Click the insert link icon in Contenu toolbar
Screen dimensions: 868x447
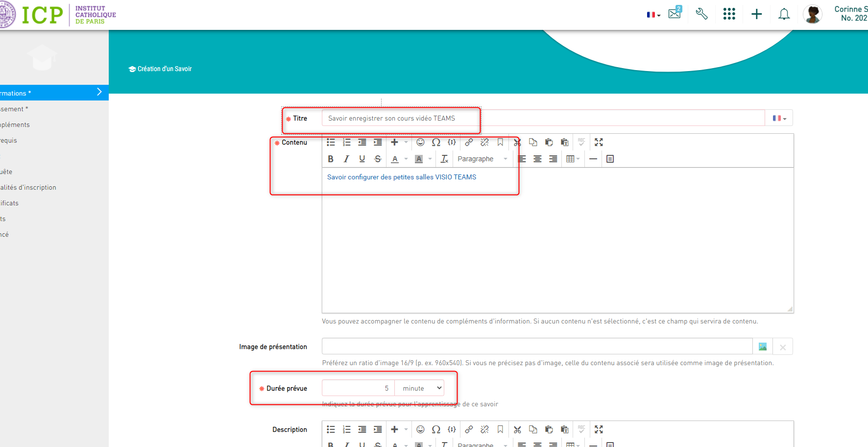pyautogui.click(x=469, y=142)
